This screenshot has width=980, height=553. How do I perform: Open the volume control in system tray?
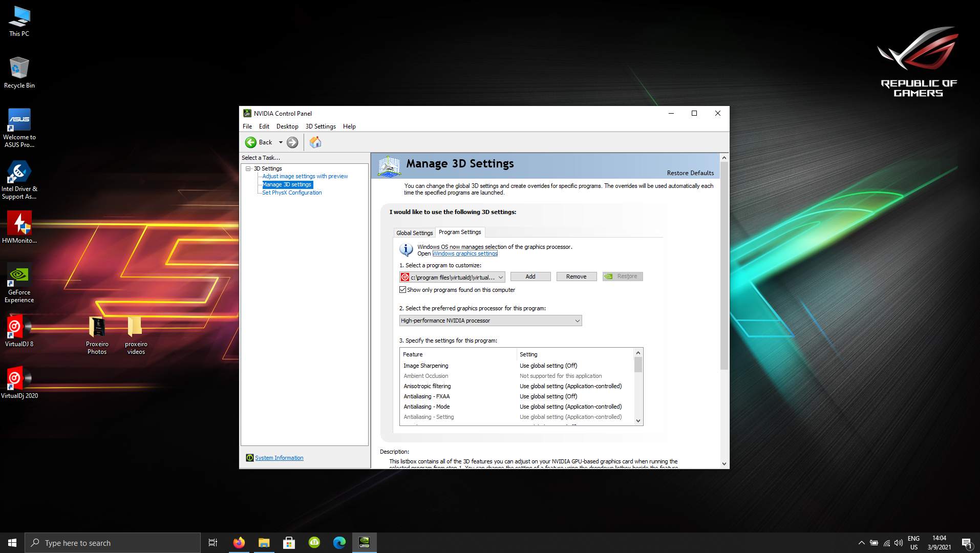(899, 543)
